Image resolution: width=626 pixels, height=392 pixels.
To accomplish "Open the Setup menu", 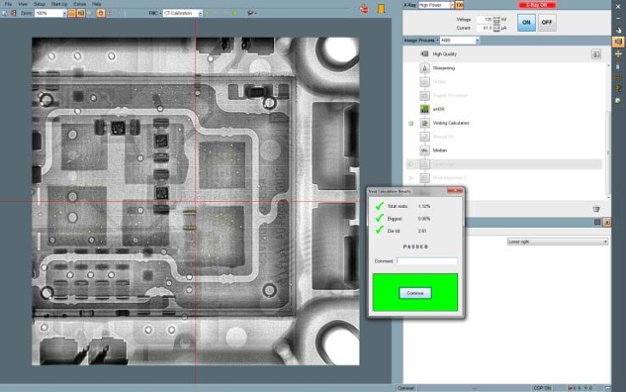I will pyautogui.click(x=40, y=4).
